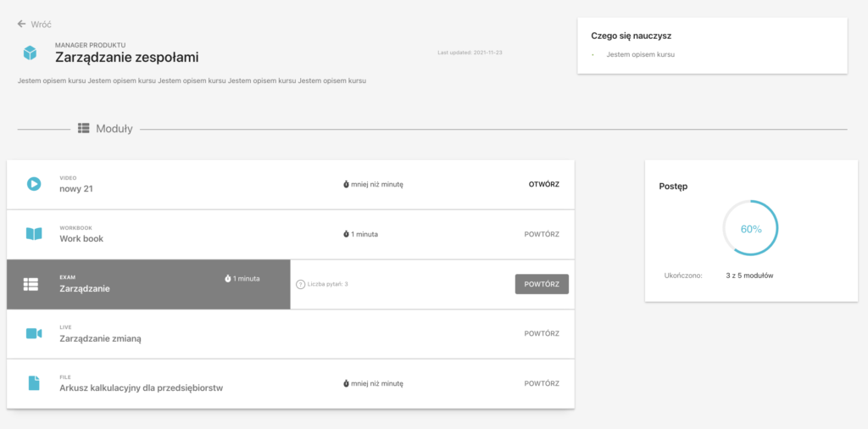The image size is (868, 429).
Task: Click the VIDEO type label above nowy 21
Action: 68,178
